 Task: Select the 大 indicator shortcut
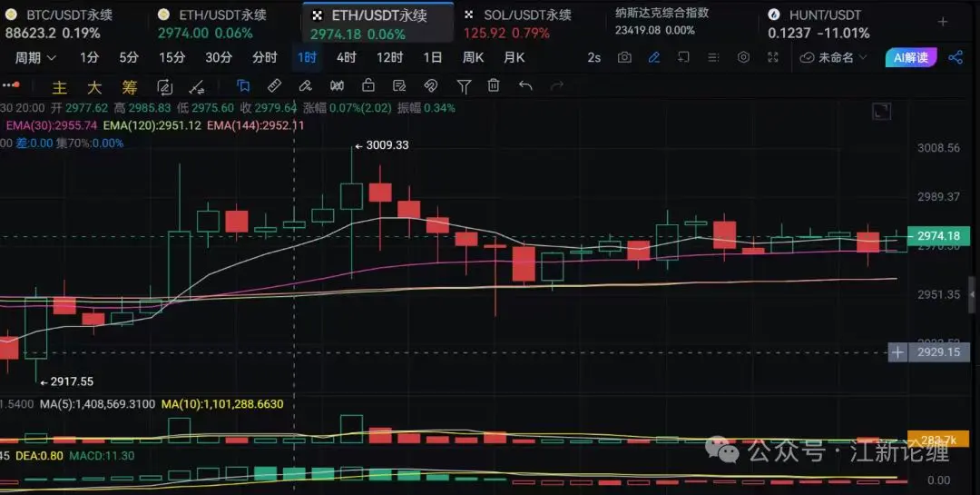[x=94, y=87]
